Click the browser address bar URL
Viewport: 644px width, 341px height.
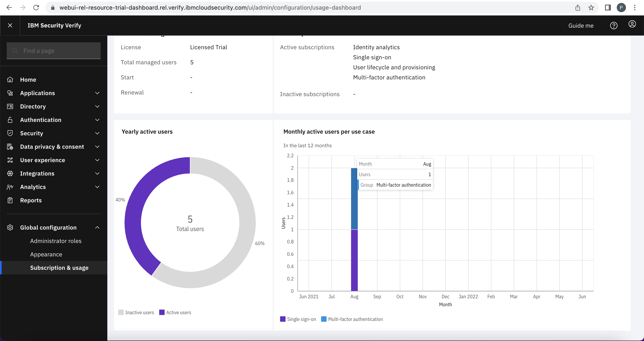[x=210, y=8]
